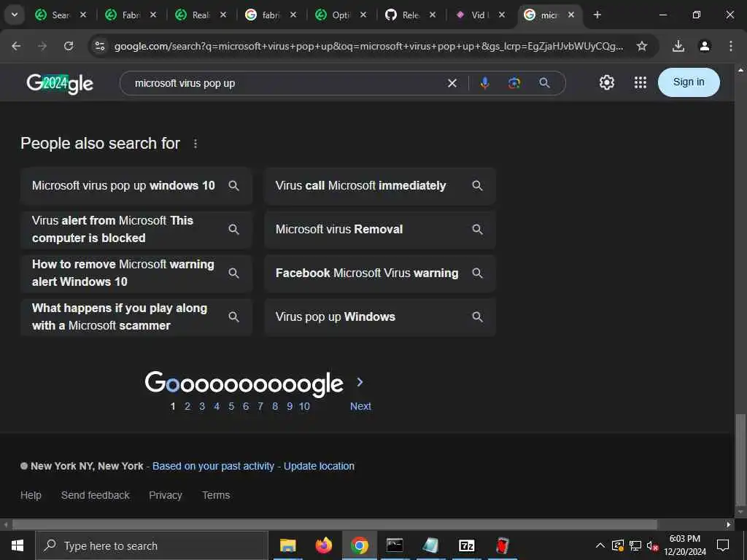Search 'Microsoft virus pop up windows 10'
This screenshot has height=560, width=747.
pyautogui.click(x=136, y=186)
